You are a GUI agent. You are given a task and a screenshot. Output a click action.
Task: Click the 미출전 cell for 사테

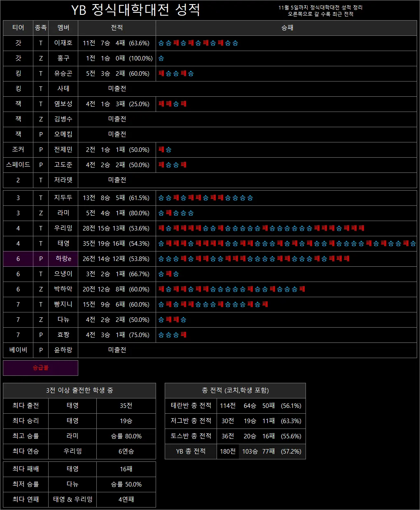(117, 88)
